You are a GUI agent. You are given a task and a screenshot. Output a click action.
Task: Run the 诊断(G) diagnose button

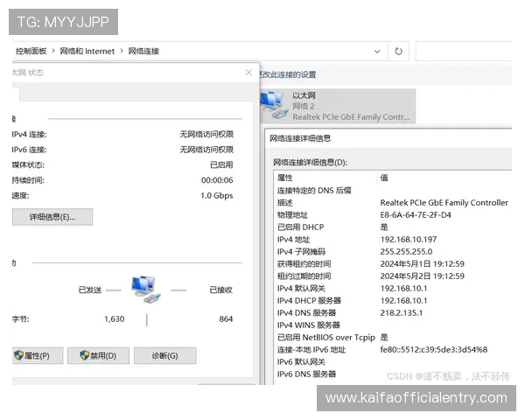(x=164, y=356)
